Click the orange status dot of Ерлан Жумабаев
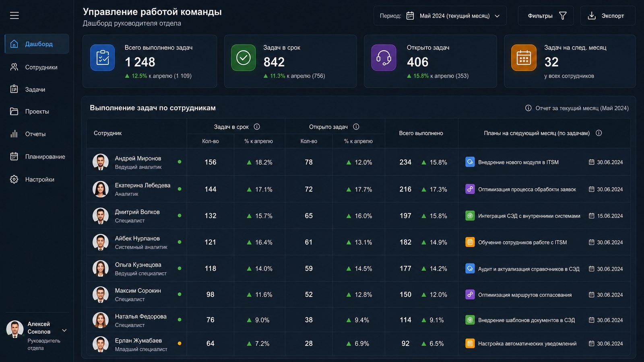The height and width of the screenshot is (362, 644). click(x=180, y=343)
